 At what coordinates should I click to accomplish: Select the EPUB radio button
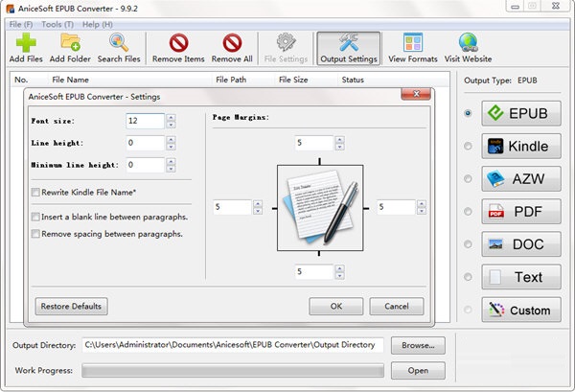click(468, 113)
